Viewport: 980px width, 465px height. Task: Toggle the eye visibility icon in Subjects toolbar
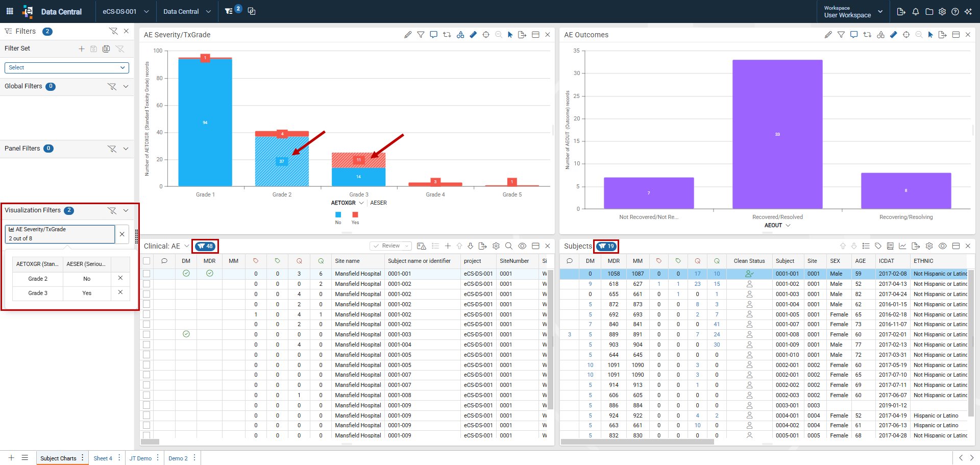tap(943, 246)
